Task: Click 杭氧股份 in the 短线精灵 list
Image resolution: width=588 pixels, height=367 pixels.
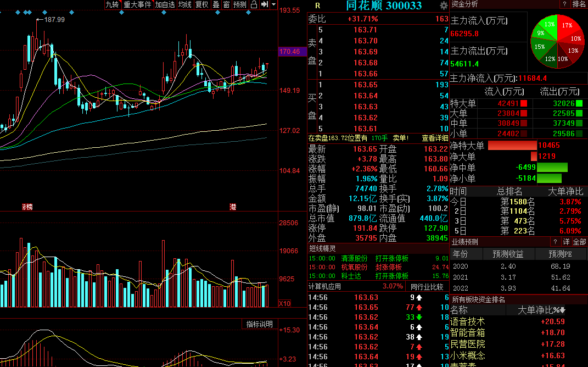Action: [354, 267]
